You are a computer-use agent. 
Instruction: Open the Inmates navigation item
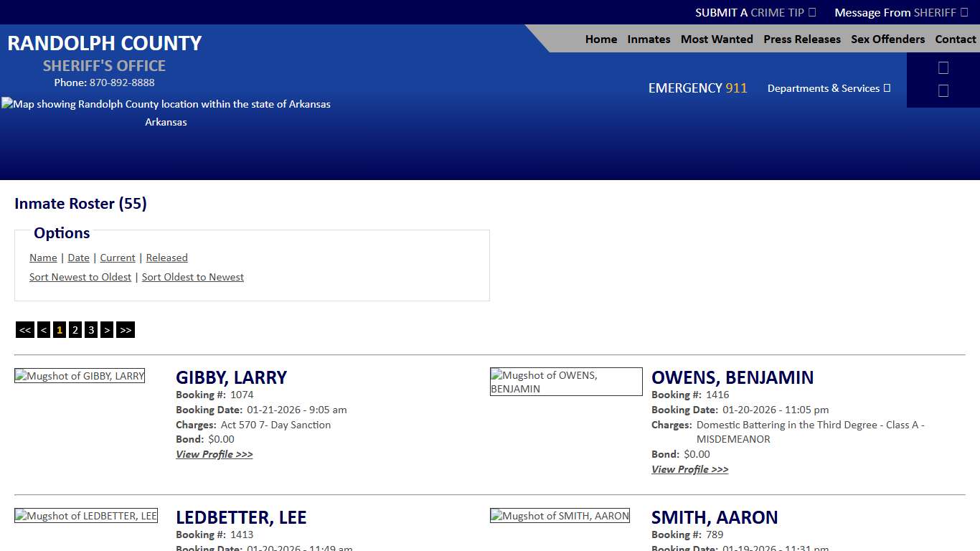(x=649, y=39)
